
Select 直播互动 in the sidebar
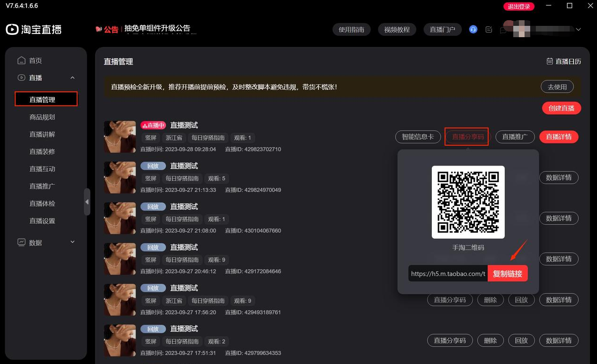click(42, 169)
